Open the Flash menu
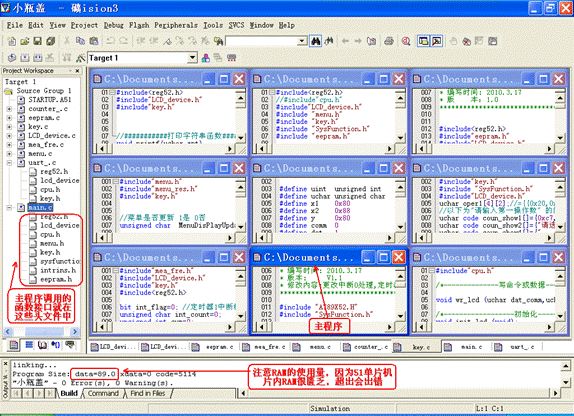The width and height of the screenshot is (574, 416). point(139,25)
